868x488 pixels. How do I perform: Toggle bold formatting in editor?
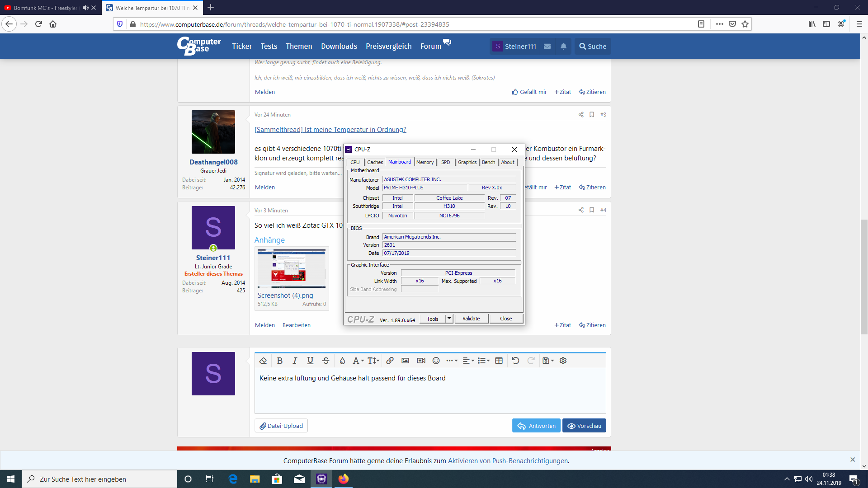point(279,361)
